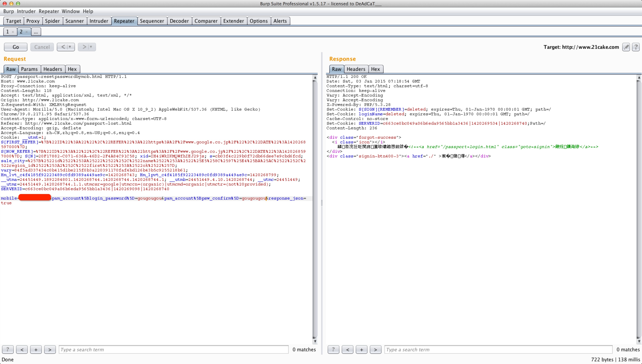Select Repeater sub-tab 2
Screen dimensions: 642x364
pyautogui.click(x=21, y=32)
